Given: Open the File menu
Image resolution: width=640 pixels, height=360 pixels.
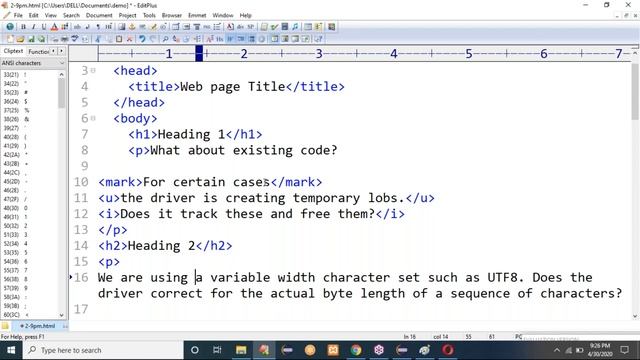Looking at the screenshot, I should click(x=18, y=15).
